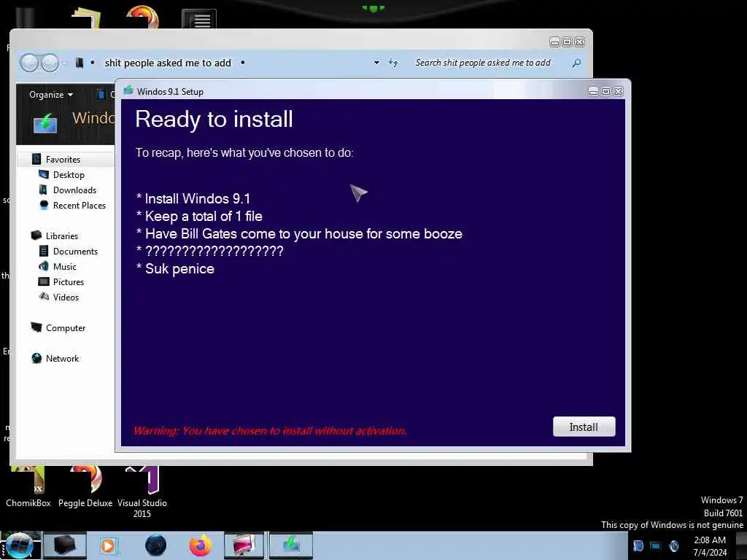Click the Refresh button beside address bar
The height and width of the screenshot is (560, 747).
point(393,63)
